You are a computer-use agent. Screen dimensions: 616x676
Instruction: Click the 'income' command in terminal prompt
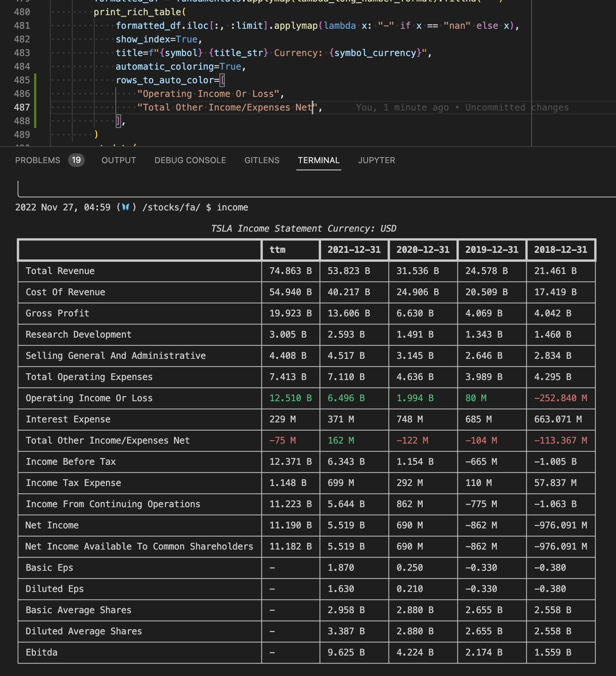pos(232,207)
